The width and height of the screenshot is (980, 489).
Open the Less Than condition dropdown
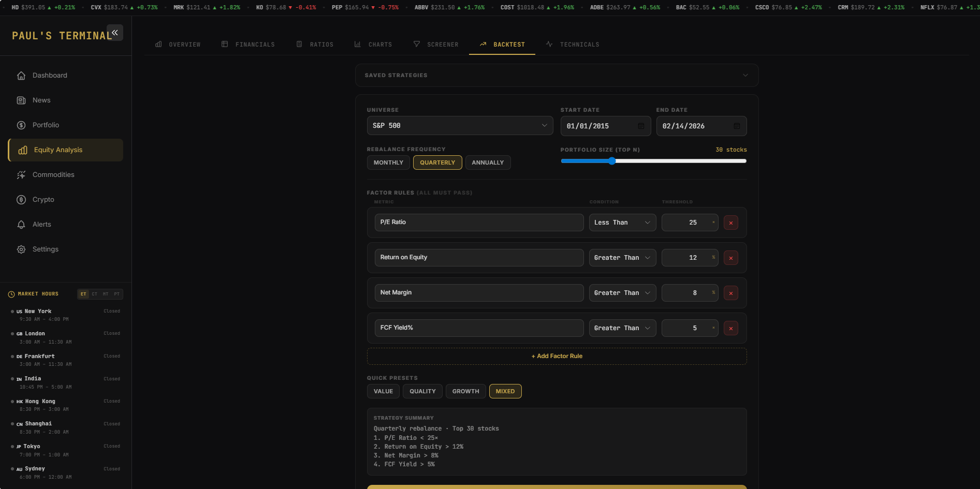coord(622,222)
